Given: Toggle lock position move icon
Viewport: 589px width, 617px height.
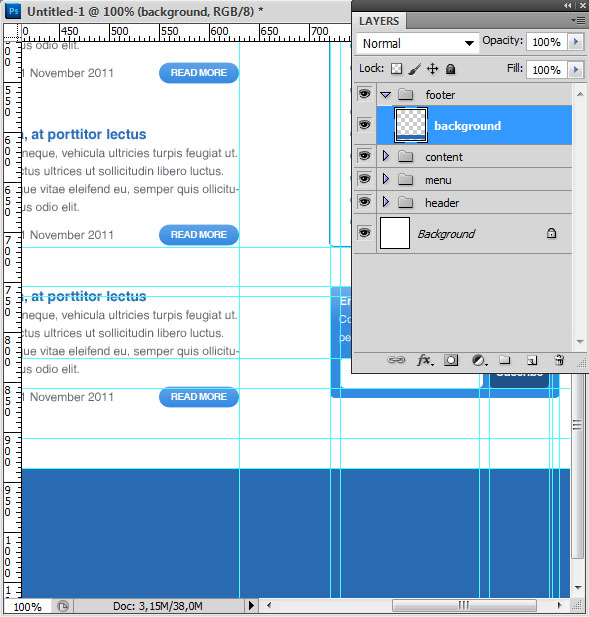Looking at the screenshot, I should pos(432,69).
